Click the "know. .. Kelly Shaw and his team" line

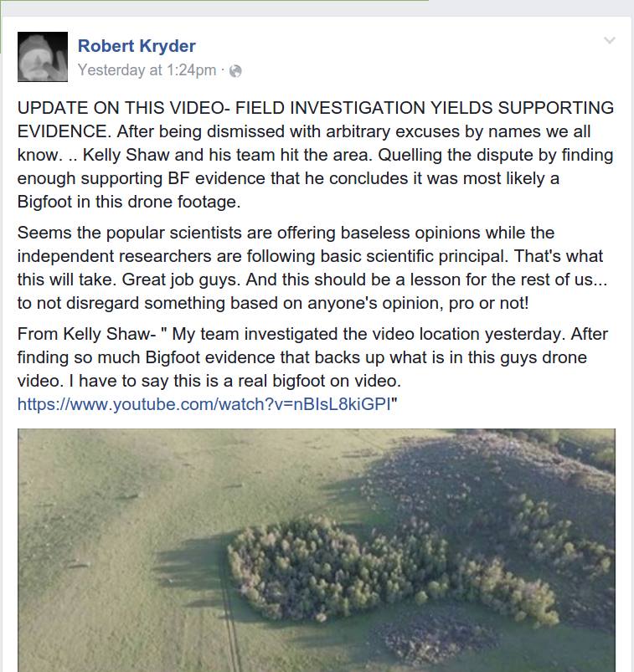point(315,155)
